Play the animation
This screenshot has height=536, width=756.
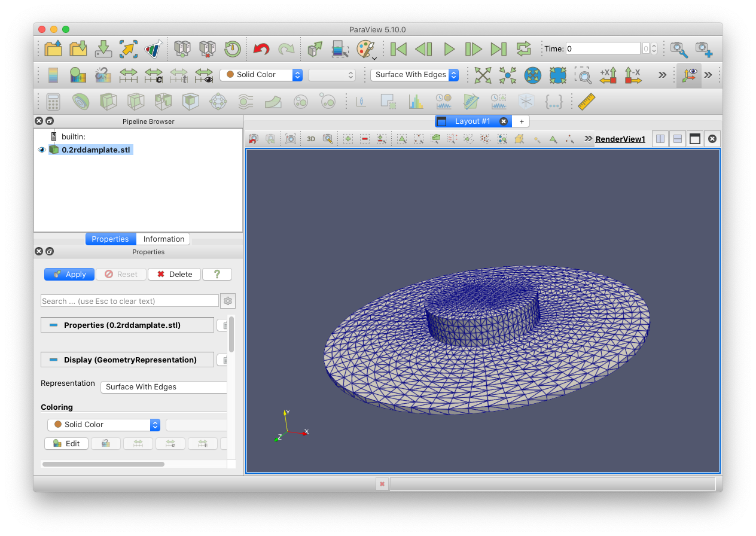pos(449,48)
